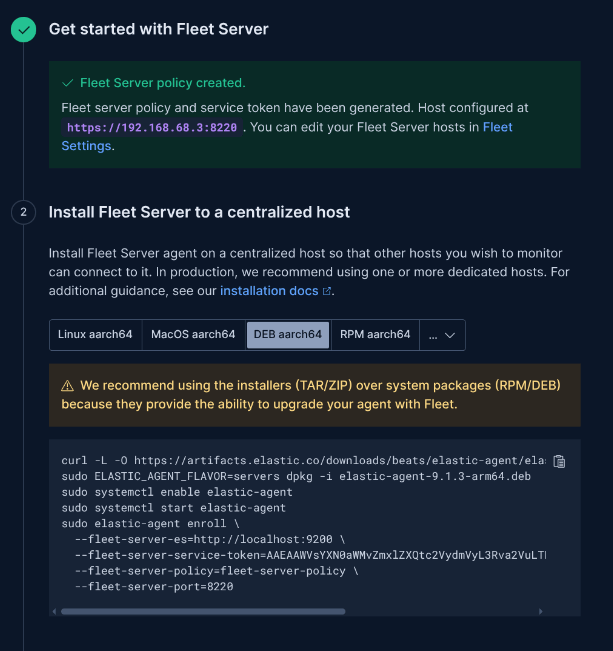The height and width of the screenshot is (651, 613).
Task: Click the Install Fleet Server step heading
Action: 199,212
